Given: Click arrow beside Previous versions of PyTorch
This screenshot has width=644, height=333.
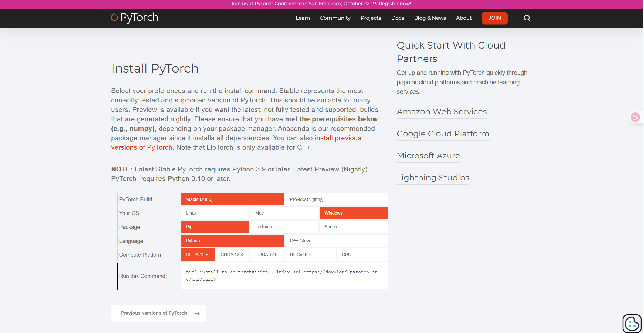Looking at the screenshot, I should 198,313.
